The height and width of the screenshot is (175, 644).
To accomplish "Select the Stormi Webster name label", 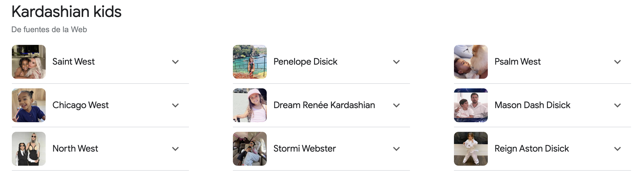I will coord(305,148).
